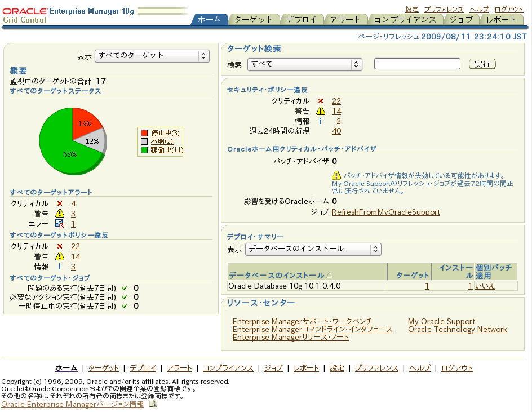Open プリファレンス link at top right

pyautogui.click(x=444, y=10)
